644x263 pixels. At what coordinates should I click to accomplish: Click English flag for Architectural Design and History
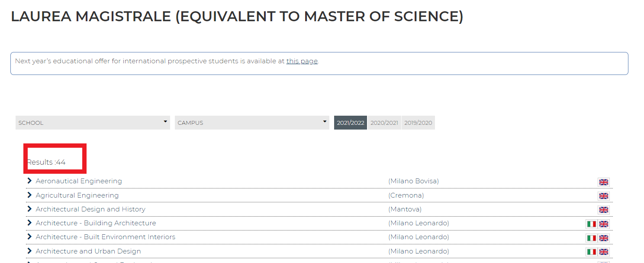[603, 210]
